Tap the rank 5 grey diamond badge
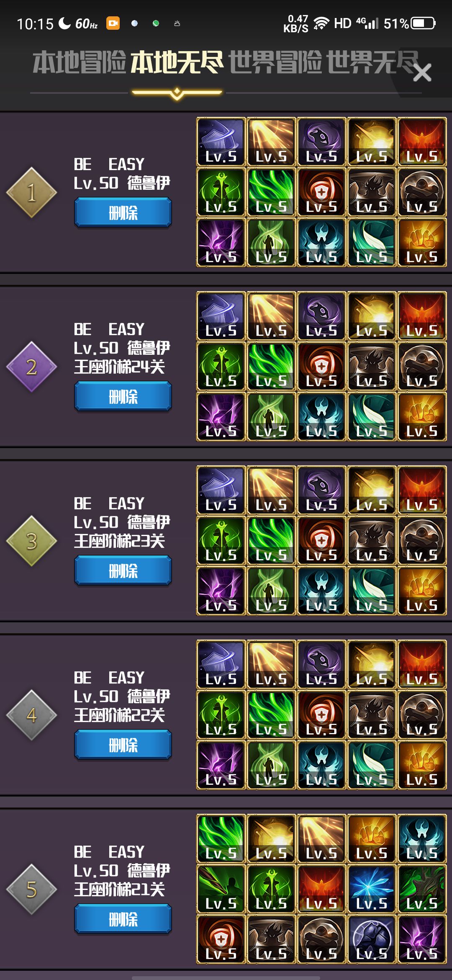452x980 pixels. [x=31, y=890]
